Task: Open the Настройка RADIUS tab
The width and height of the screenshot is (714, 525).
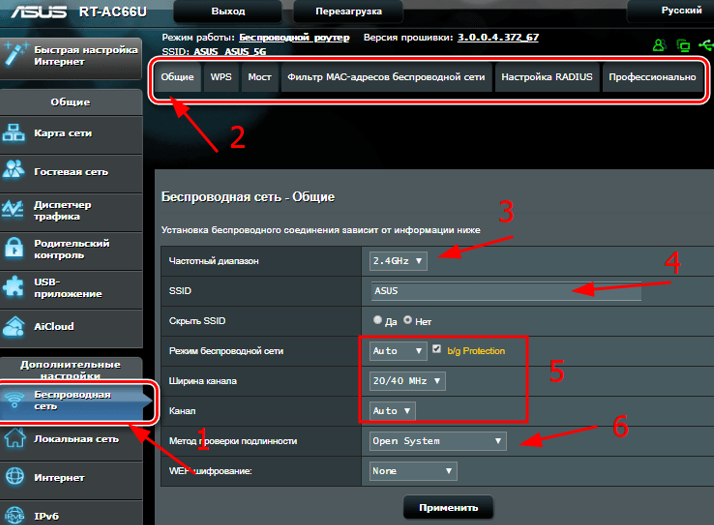Action: [x=547, y=77]
